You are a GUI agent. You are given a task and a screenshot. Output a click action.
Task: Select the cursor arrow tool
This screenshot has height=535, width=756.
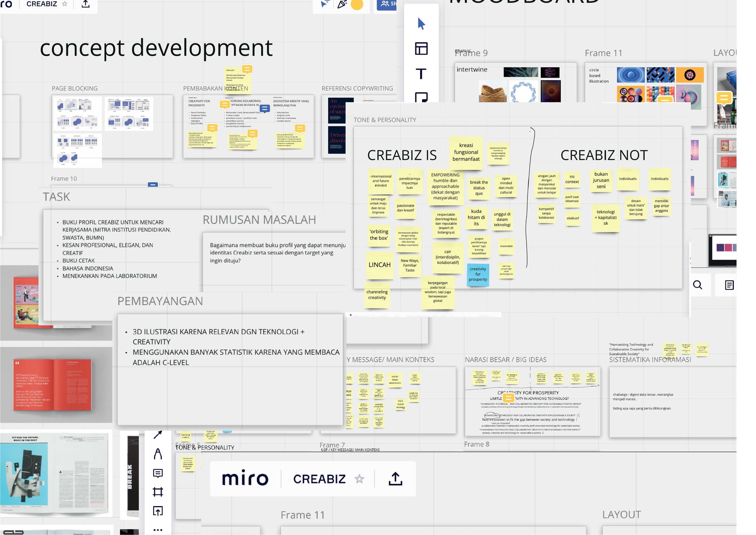pos(421,24)
